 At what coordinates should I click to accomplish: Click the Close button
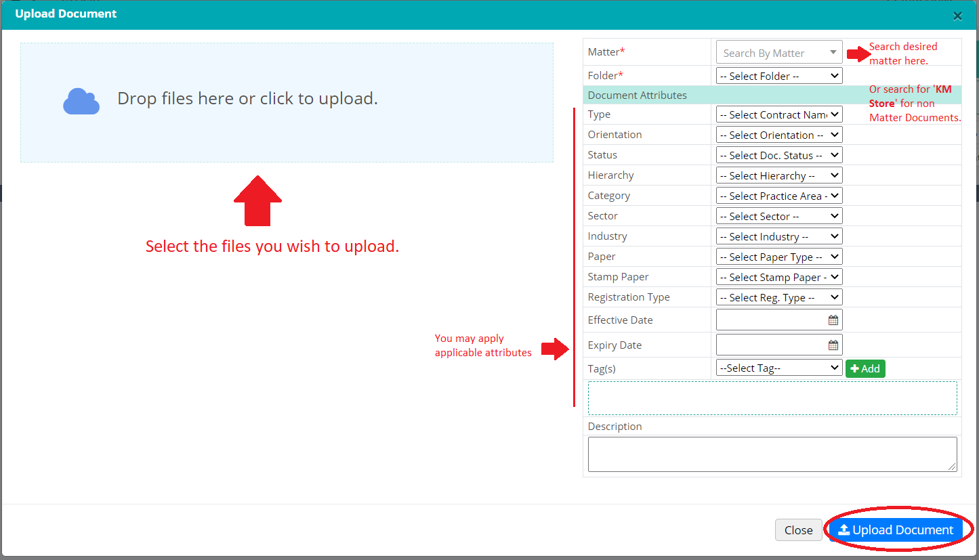coord(798,530)
